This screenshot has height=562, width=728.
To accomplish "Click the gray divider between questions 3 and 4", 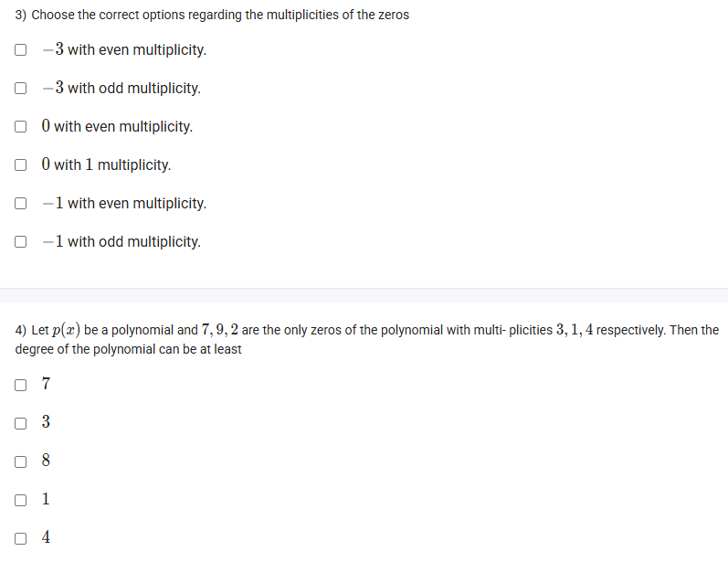I will (364, 295).
